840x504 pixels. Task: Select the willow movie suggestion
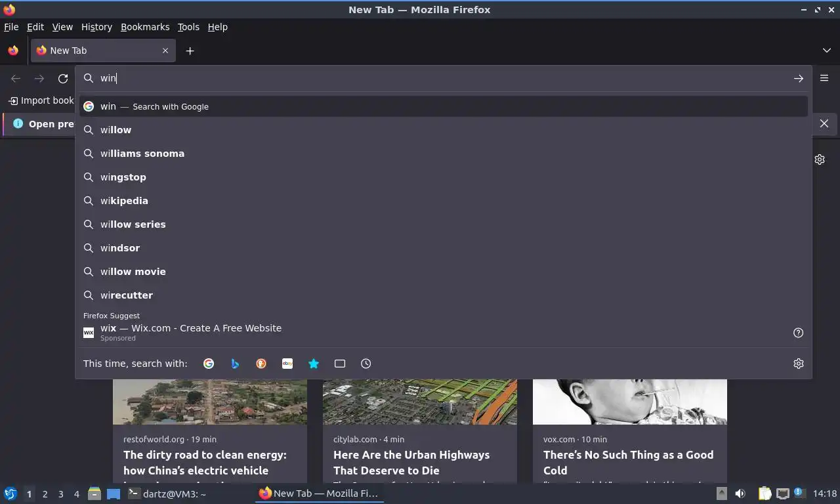point(444,272)
